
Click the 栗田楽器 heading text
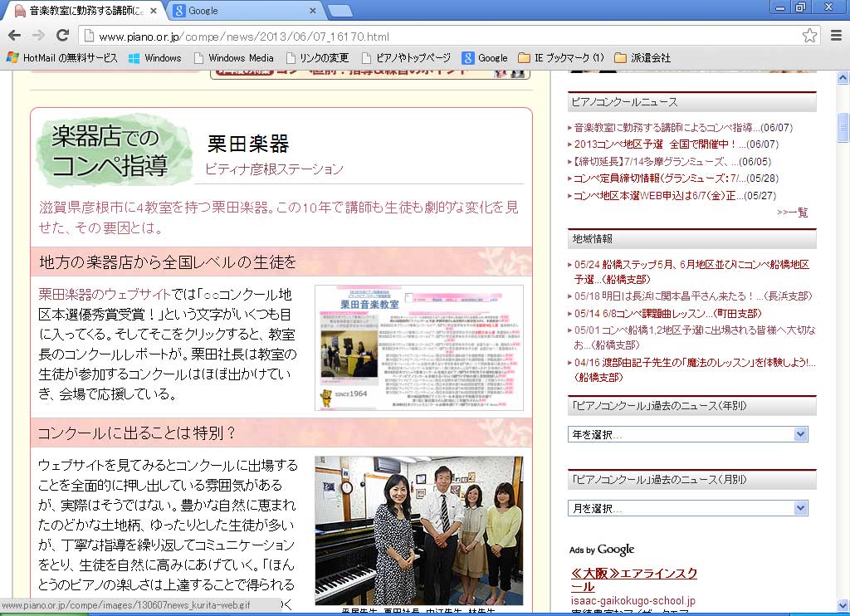point(248,144)
